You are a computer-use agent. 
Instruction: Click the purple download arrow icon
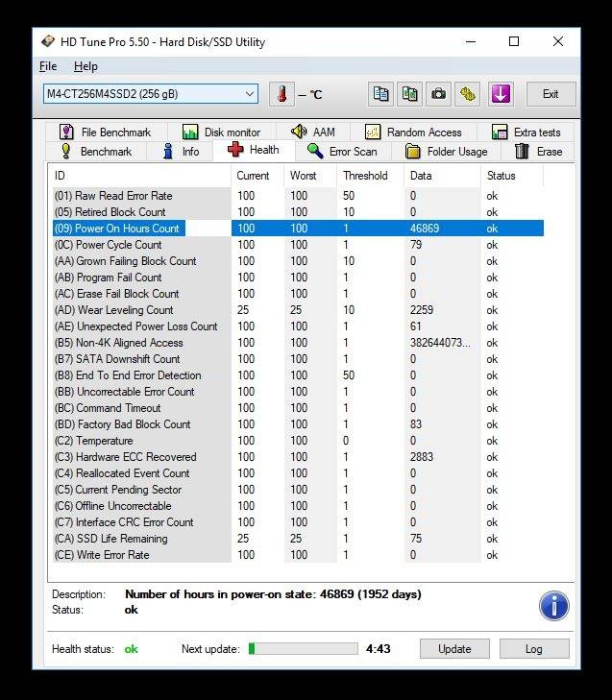pos(501,94)
